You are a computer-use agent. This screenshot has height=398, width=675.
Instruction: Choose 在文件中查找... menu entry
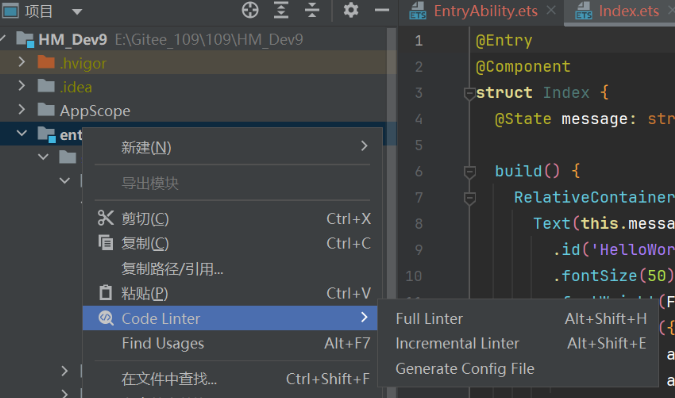coord(232,379)
